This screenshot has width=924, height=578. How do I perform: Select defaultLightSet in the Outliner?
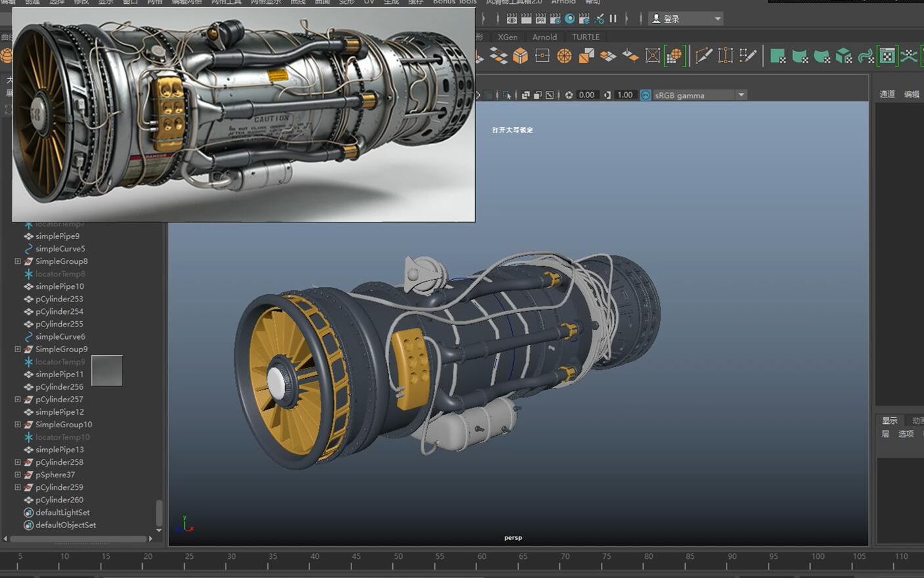[x=63, y=512]
